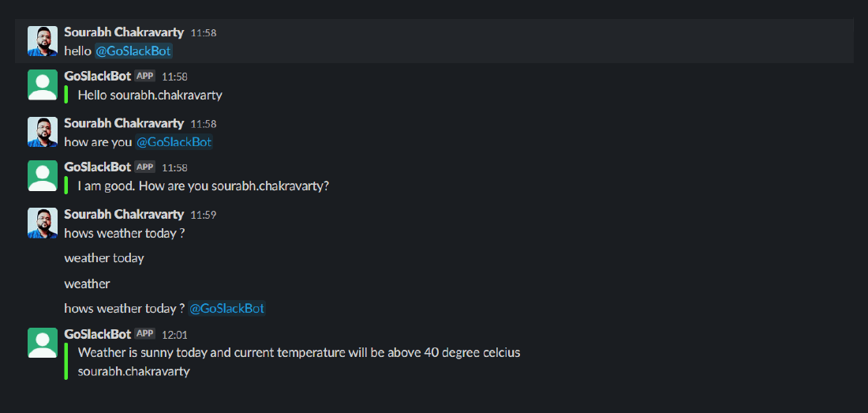Click the GoSlackBot name above 'I am good'

pos(97,167)
